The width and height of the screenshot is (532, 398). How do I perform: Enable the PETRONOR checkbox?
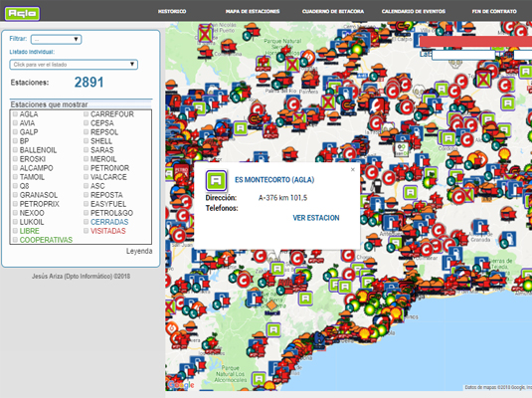point(87,168)
